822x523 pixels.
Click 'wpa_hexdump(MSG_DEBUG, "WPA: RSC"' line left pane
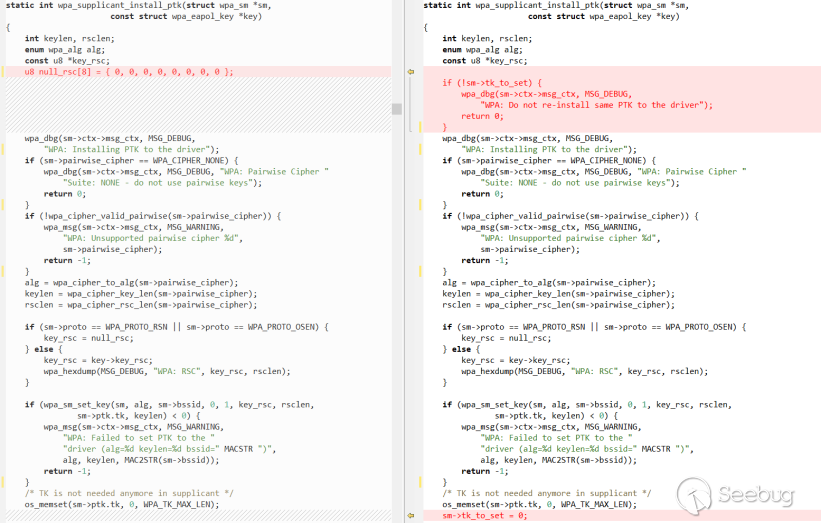tap(167, 371)
